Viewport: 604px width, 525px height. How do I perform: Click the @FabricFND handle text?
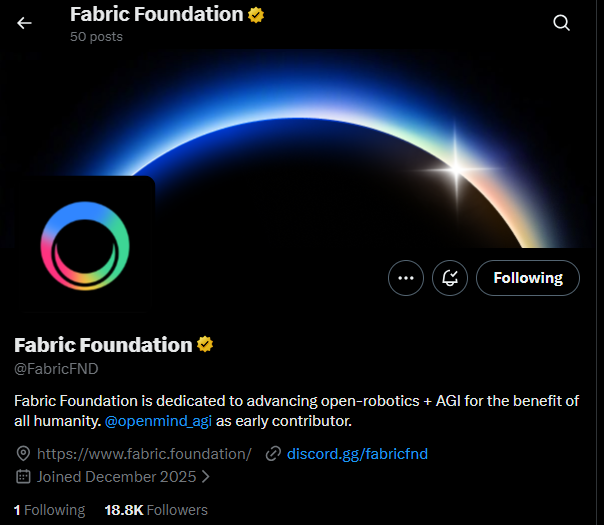(56, 370)
